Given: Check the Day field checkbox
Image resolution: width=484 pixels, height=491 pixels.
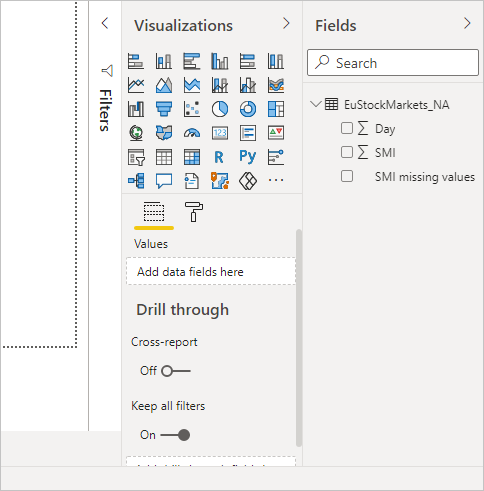Looking at the screenshot, I should (347, 128).
